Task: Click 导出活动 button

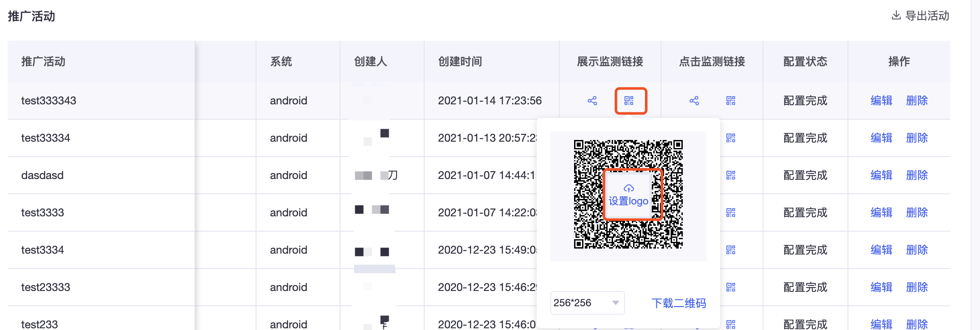Action: [920, 16]
